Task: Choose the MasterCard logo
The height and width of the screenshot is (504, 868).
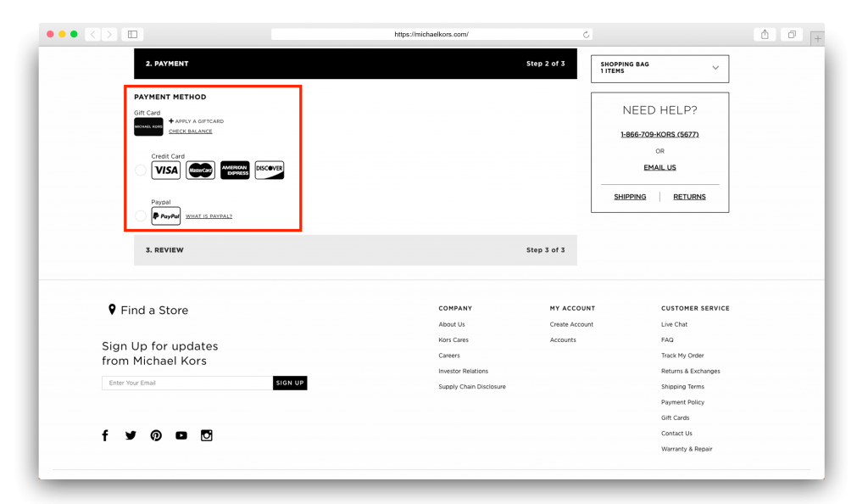Action: point(200,170)
